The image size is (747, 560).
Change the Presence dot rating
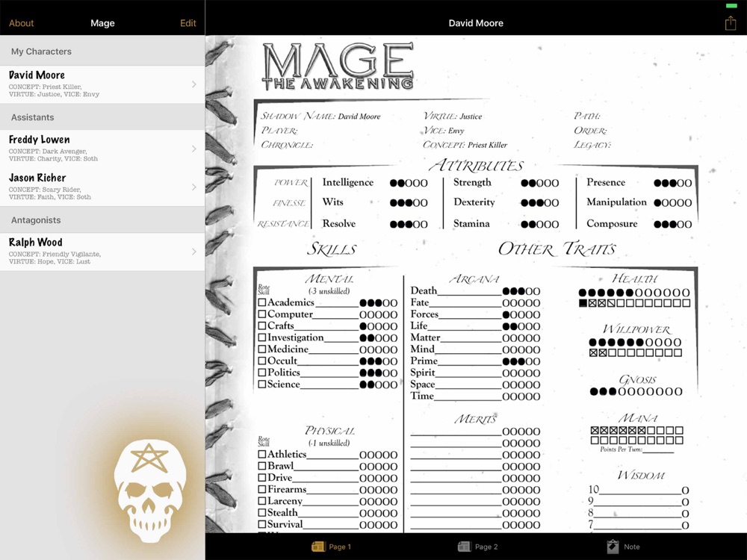(x=673, y=183)
